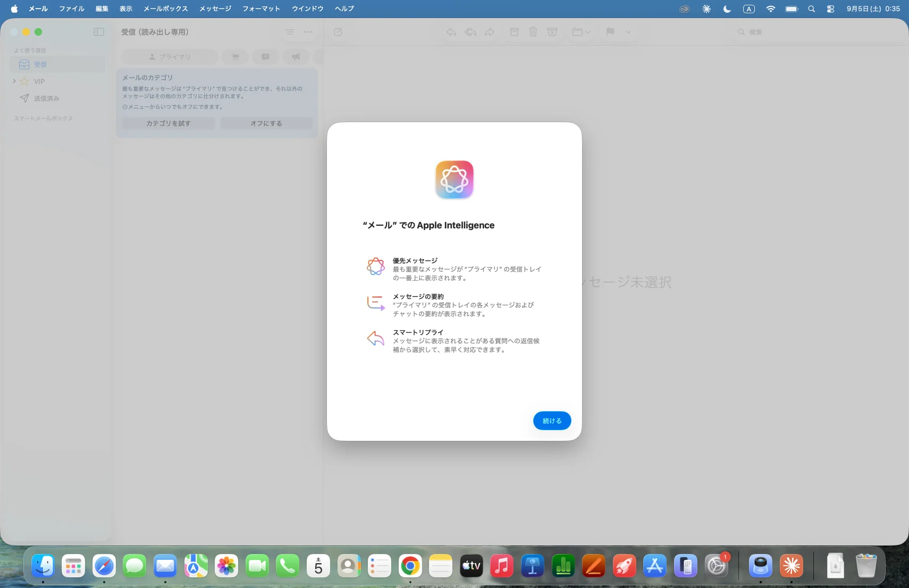The width and height of the screenshot is (909, 588).
Task: Click the junk mail toolbar icon
Action: pyautogui.click(x=552, y=32)
